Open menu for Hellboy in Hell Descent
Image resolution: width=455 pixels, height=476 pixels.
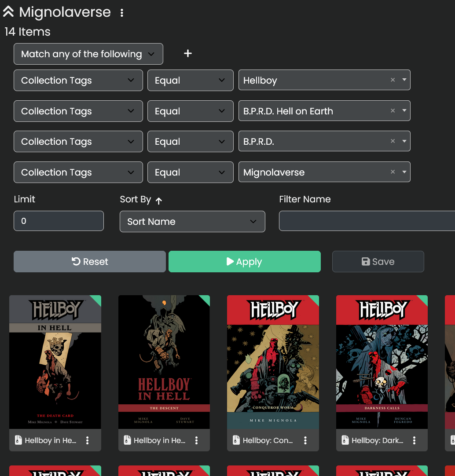197,440
